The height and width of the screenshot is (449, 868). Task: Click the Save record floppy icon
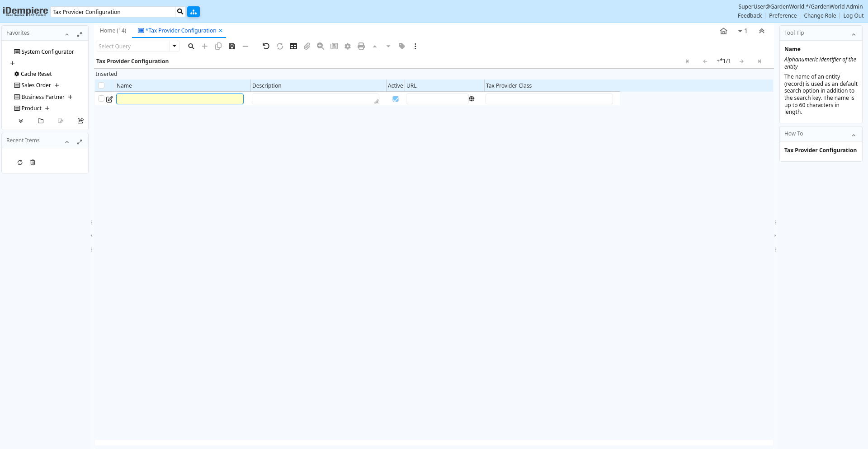point(232,46)
